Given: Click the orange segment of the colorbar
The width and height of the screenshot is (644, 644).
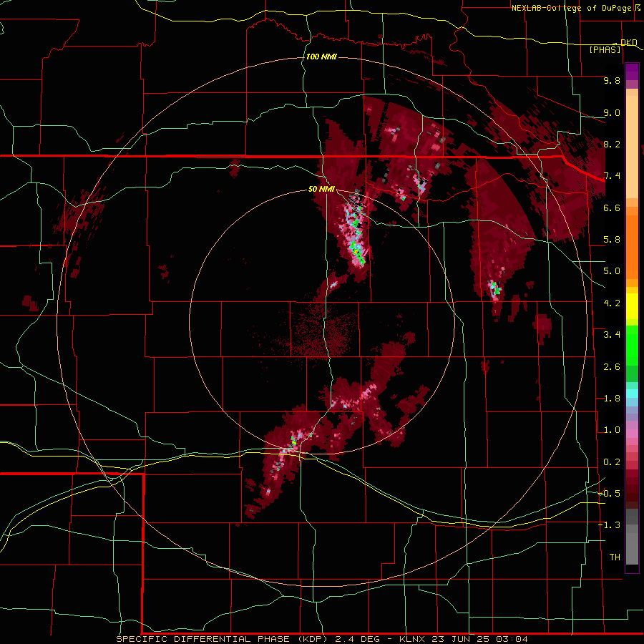Looking at the screenshot, I should click(x=632, y=243).
